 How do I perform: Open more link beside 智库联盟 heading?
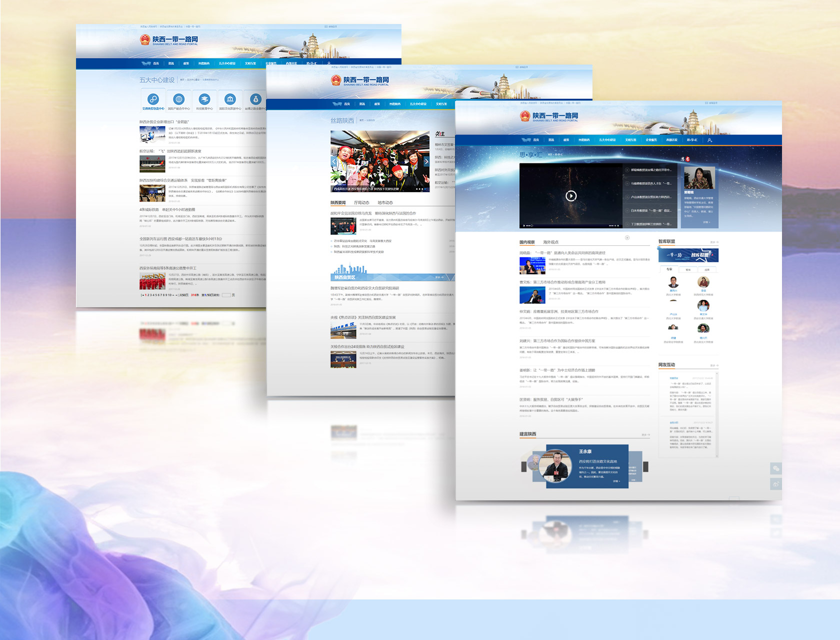tap(714, 242)
